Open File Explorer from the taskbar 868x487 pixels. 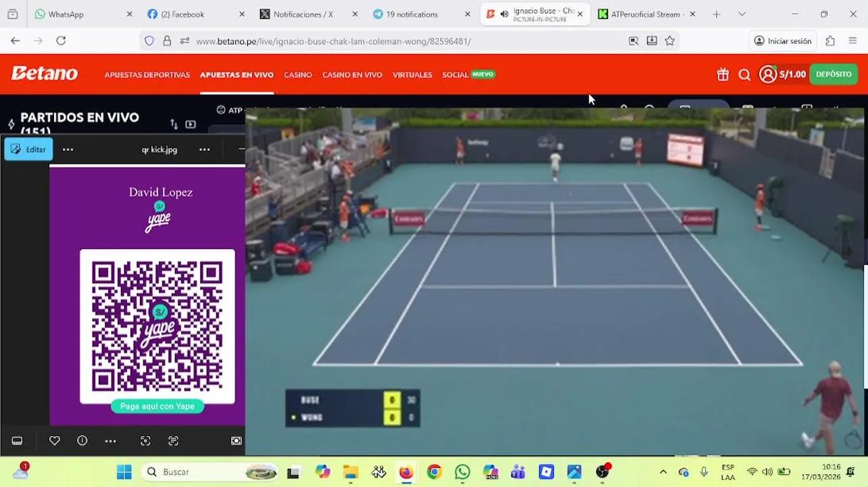(350, 471)
